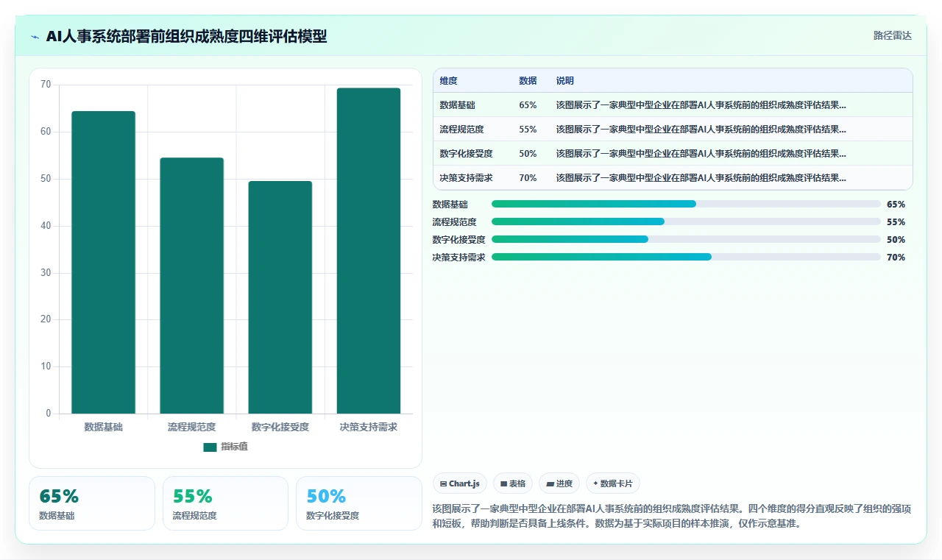Select the 数据卡片 tag chip
The image size is (942, 560).
coord(613,483)
